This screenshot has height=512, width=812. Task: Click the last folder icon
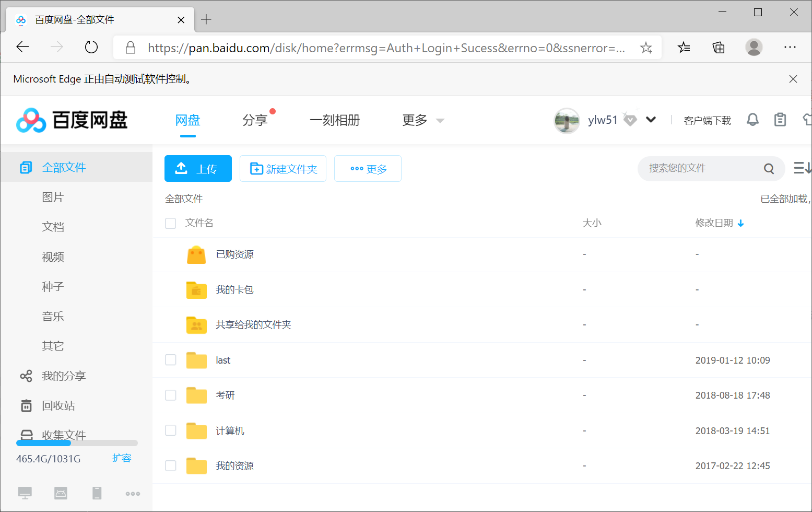[x=196, y=360]
